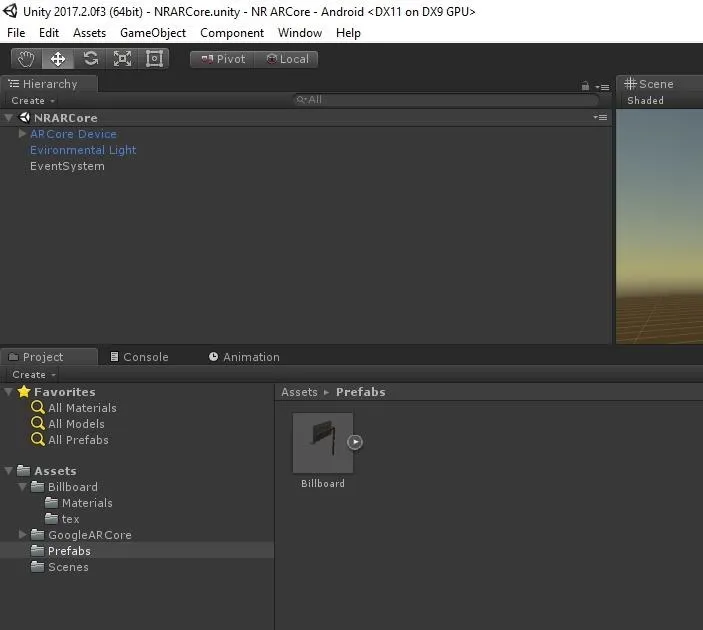Image resolution: width=703 pixels, height=630 pixels.
Task: Collapse the Assets folder tree
Action: 8,470
